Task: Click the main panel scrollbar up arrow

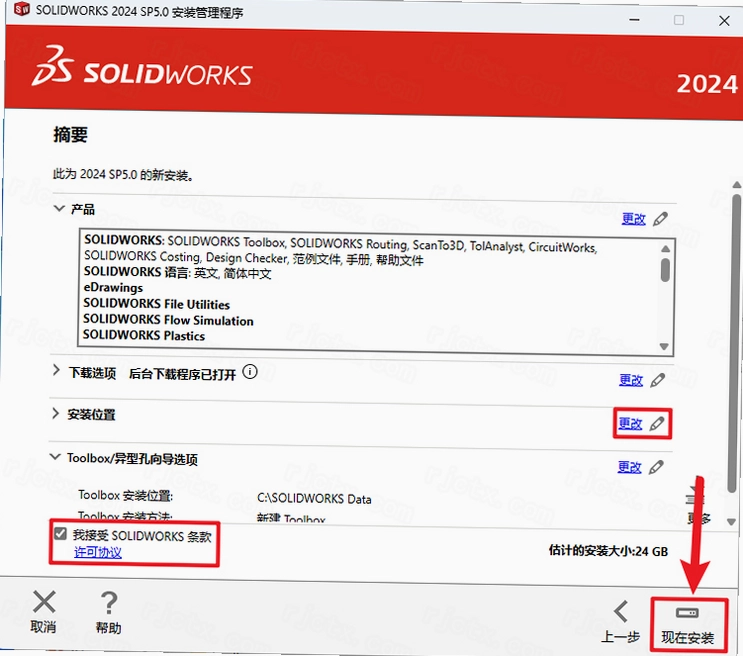Action: [736, 185]
